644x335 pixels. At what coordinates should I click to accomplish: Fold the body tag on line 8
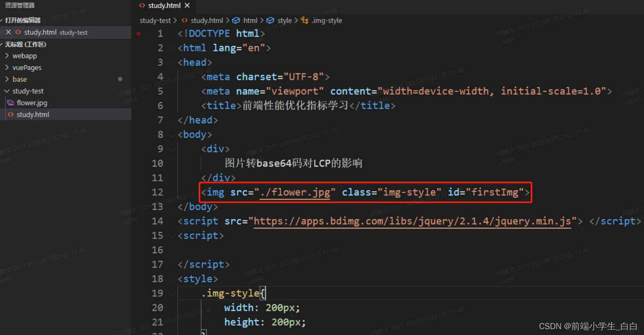pyautogui.click(x=172, y=134)
